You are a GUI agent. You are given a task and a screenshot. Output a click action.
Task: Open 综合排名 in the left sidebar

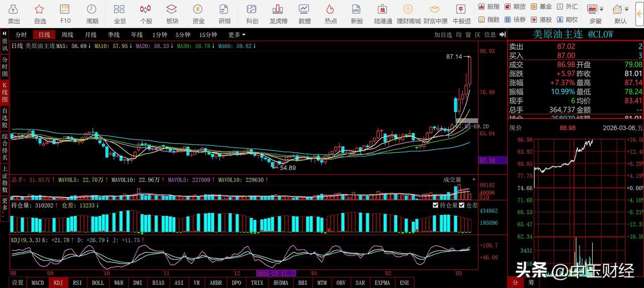[5, 147]
